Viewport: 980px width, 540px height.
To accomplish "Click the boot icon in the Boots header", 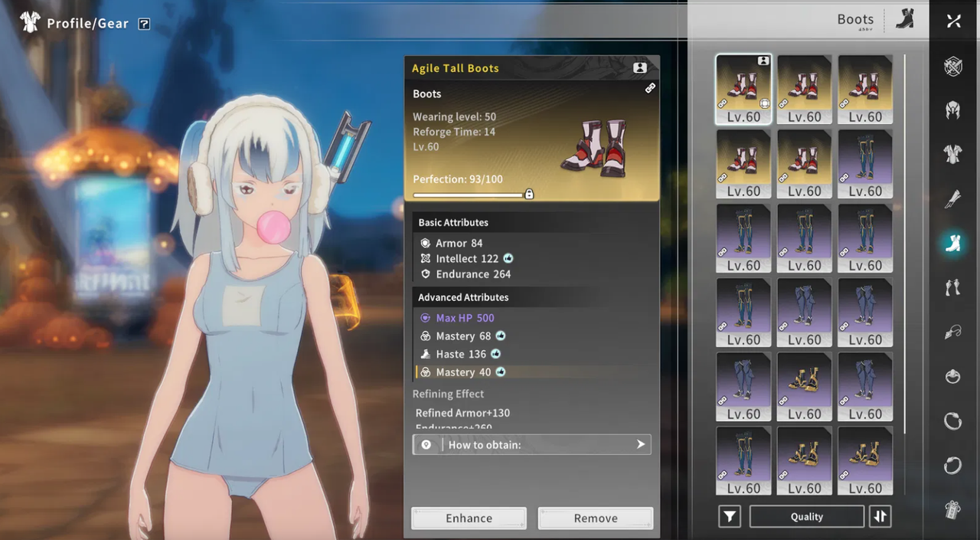I will (905, 20).
